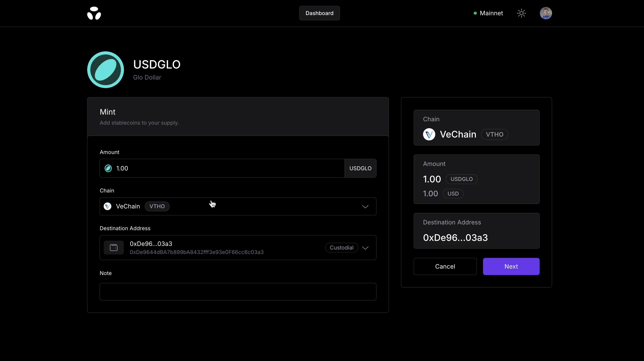
Task: Expand the Chain dropdown chevron
Action: tap(365, 207)
